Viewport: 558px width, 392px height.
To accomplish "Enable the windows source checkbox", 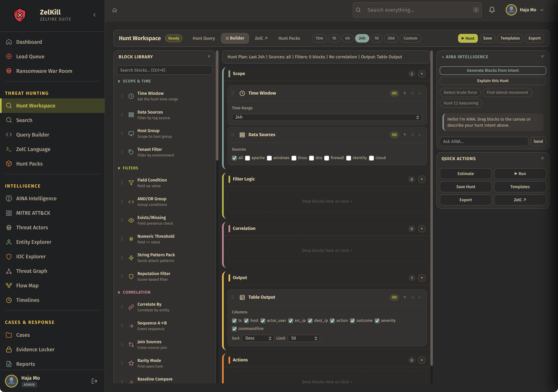I will (269, 158).
